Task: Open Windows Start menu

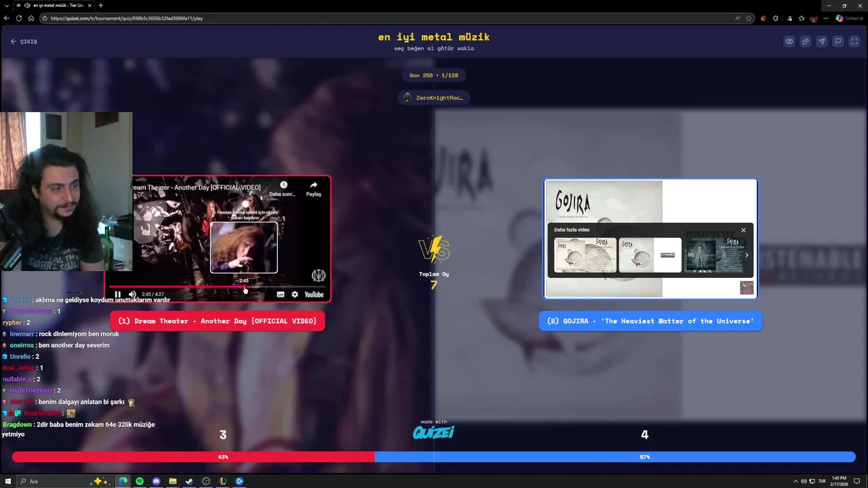Action: [x=8, y=481]
